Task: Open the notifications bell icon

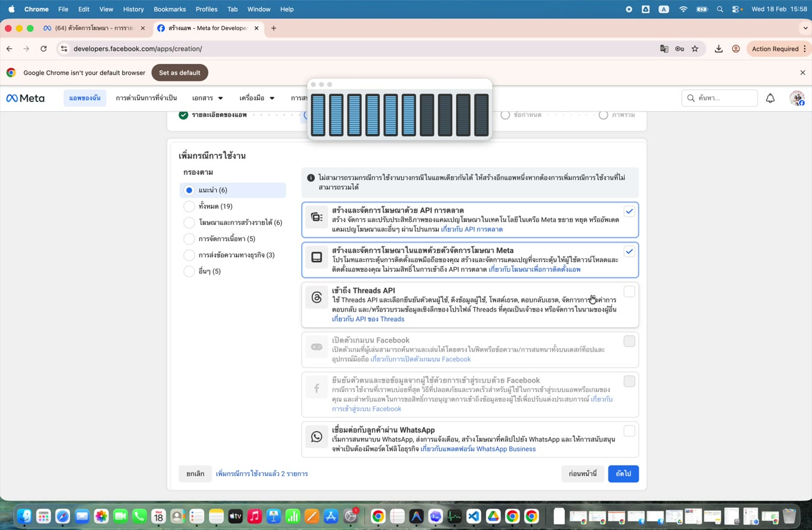Action: click(x=770, y=98)
